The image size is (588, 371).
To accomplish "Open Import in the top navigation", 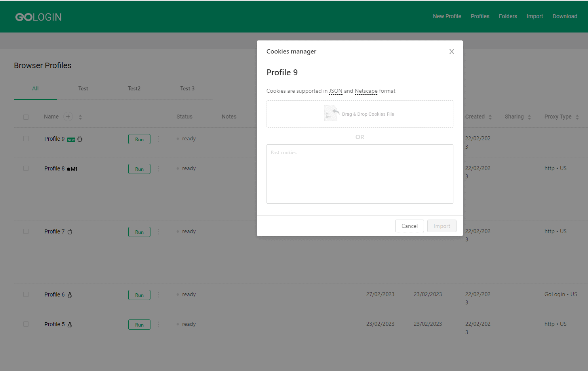I will (x=535, y=16).
